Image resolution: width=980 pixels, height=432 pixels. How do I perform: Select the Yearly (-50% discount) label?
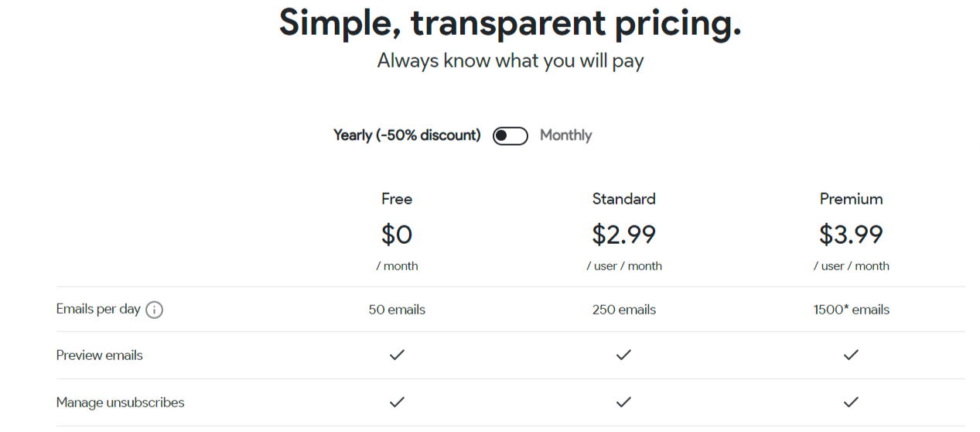407,135
